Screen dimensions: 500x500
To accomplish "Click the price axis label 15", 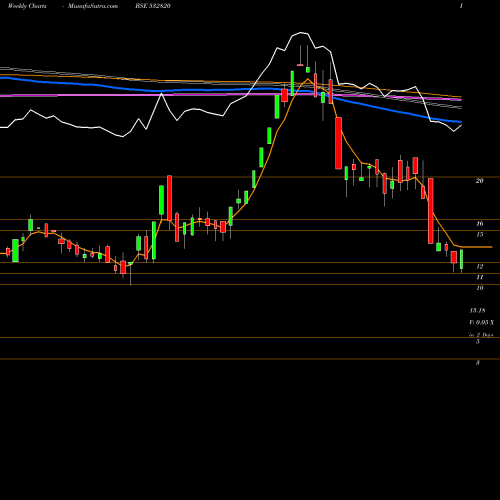I will pos(479,234).
